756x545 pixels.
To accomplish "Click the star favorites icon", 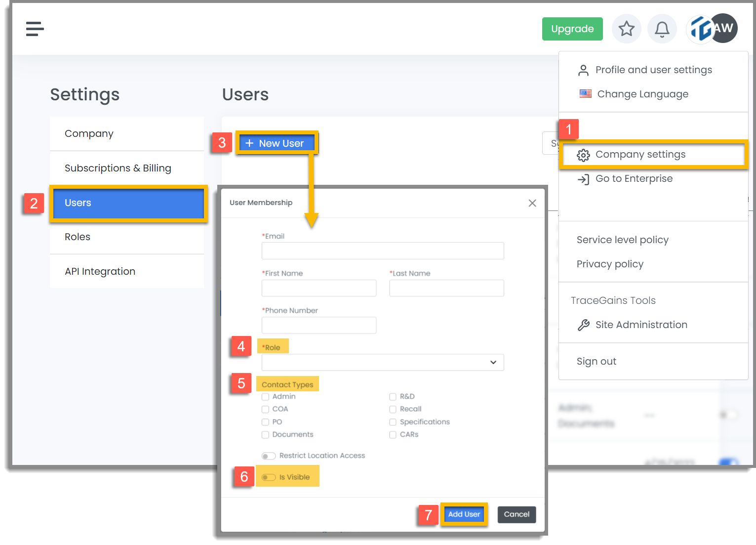I will tap(626, 29).
